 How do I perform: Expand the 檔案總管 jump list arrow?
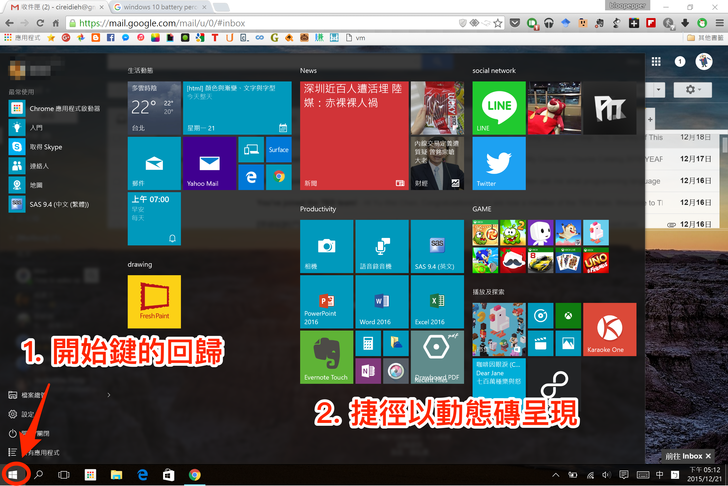tap(109, 395)
